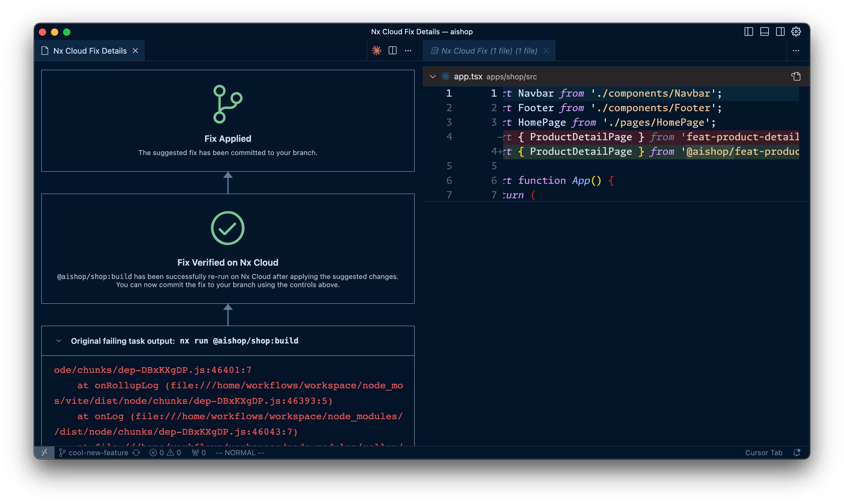Open notifications via the bell icon

tap(797, 453)
